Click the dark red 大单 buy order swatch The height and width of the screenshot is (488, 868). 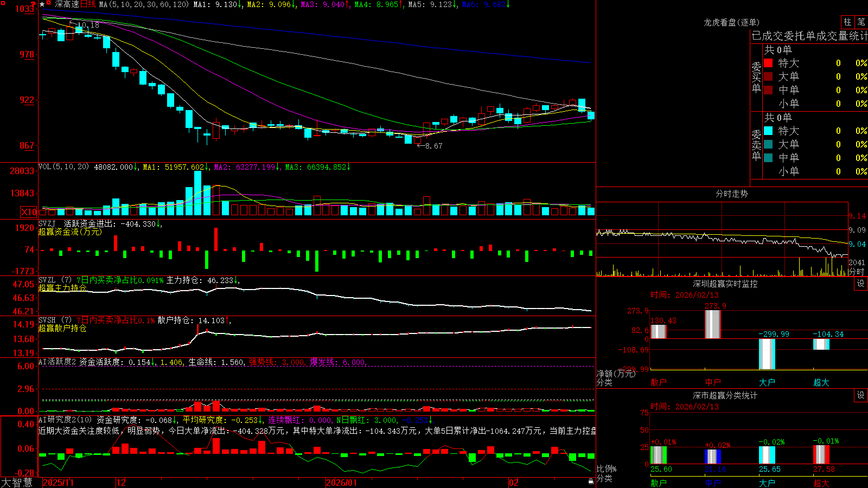[768, 76]
